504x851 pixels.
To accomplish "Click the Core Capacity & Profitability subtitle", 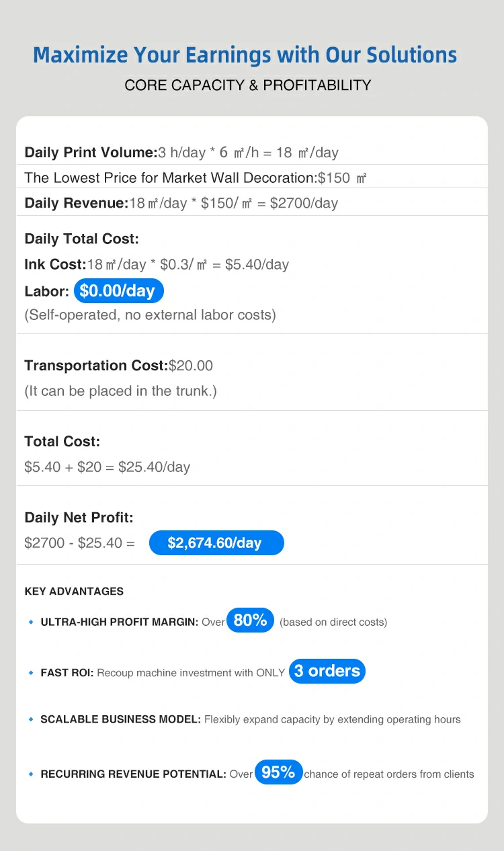I will 248,85.
